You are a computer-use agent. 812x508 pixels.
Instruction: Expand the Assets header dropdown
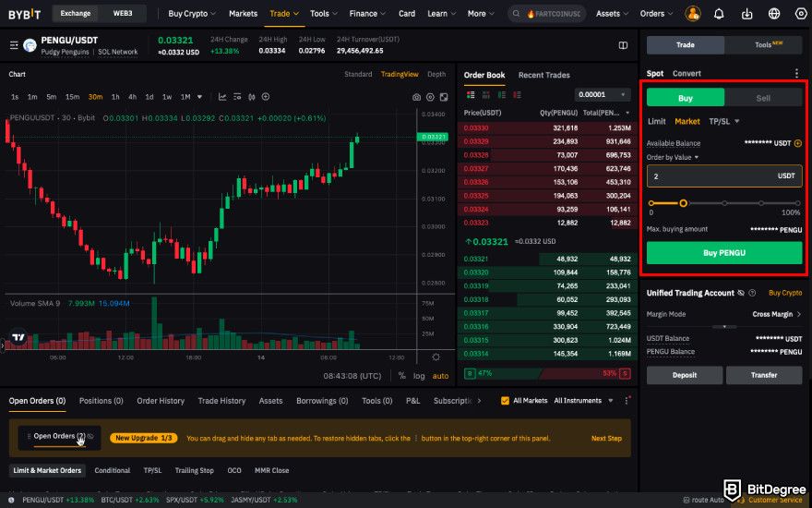click(x=612, y=14)
